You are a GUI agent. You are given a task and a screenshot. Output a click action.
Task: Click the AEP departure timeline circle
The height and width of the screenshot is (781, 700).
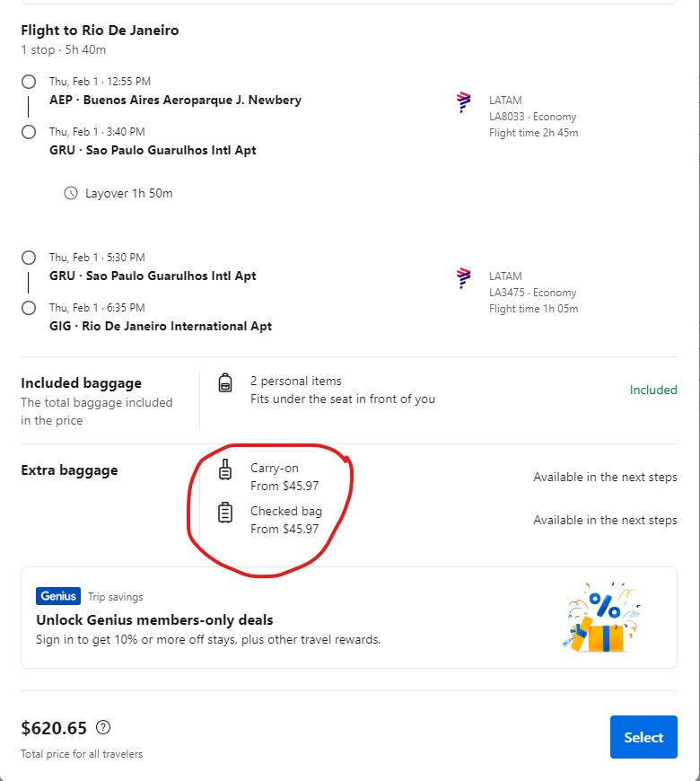29,82
